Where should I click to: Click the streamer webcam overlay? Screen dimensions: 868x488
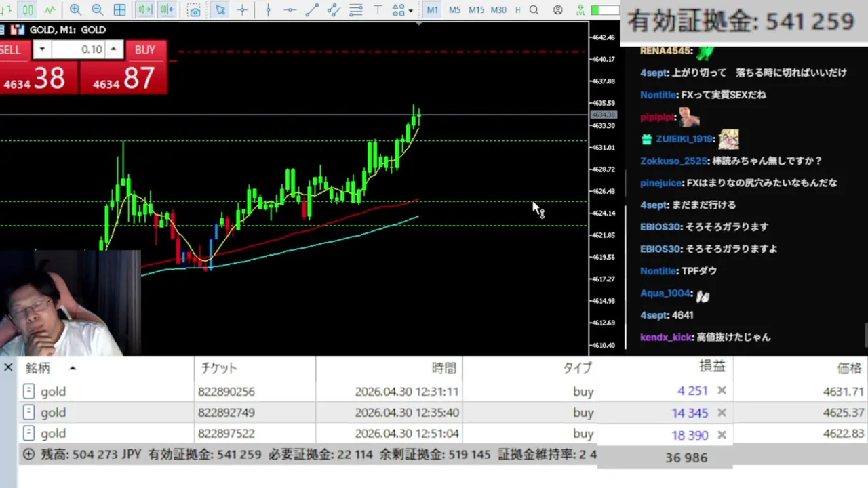coord(71,303)
